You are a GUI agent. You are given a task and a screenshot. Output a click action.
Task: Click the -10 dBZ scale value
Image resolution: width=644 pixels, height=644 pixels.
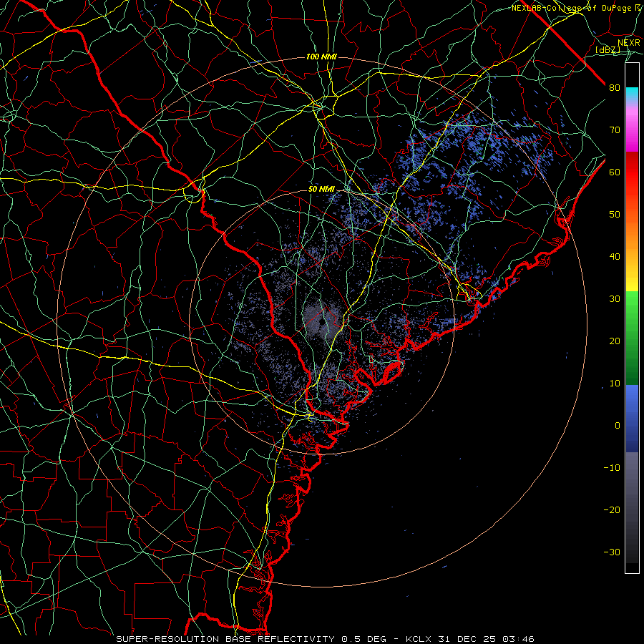point(612,468)
